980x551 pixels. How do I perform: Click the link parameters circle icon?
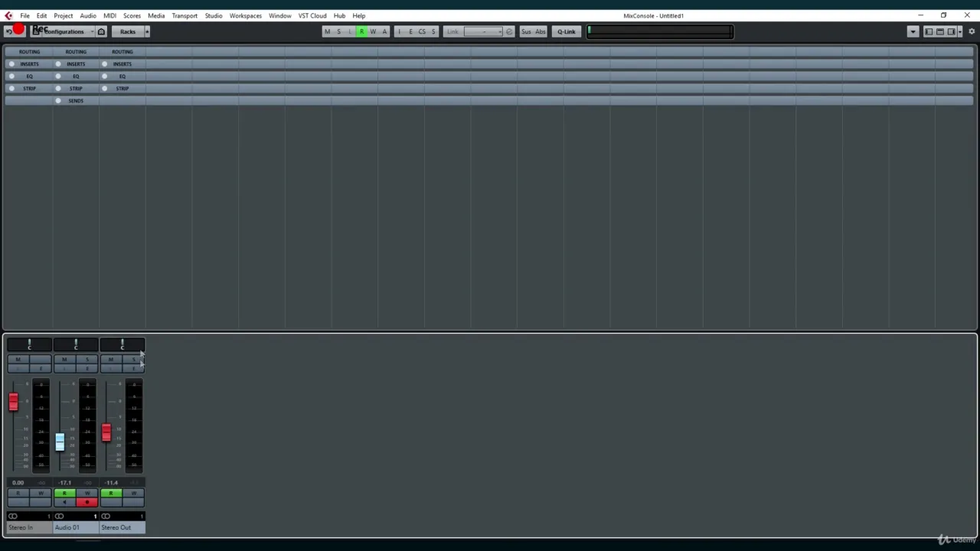pyautogui.click(x=509, y=31)
